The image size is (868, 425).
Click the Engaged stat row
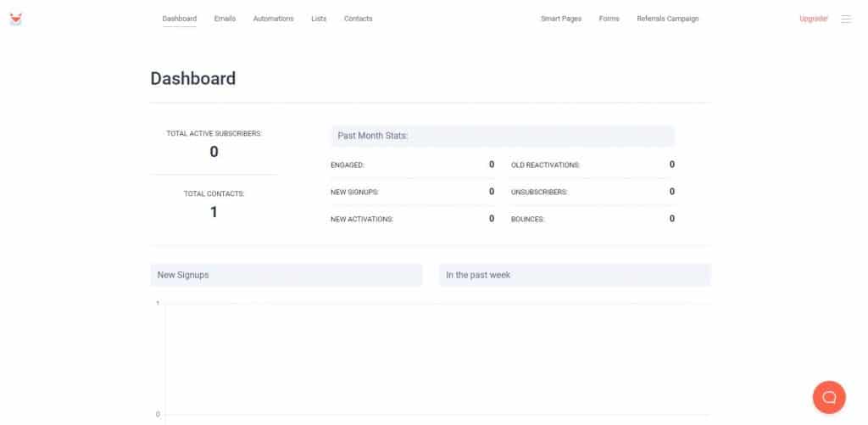(x=412, y=165)
